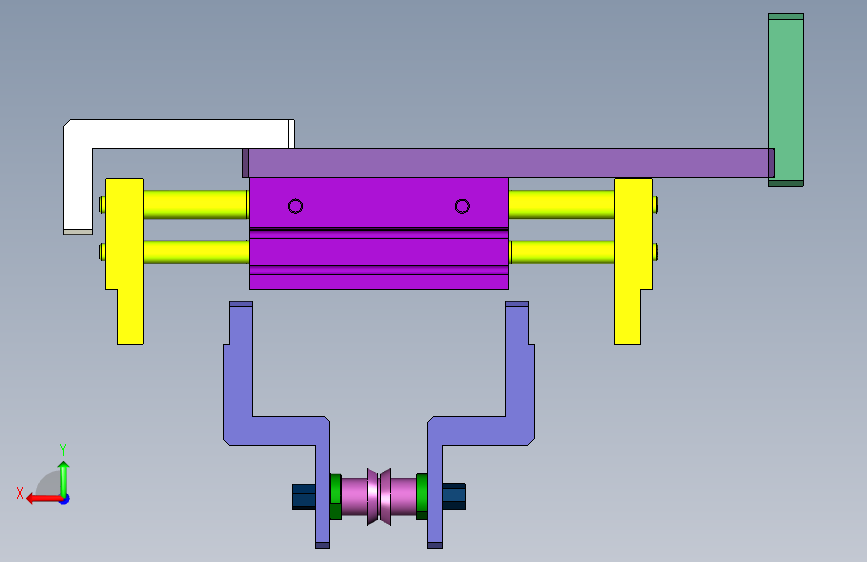
Task: Pick the right circular hole on magenta block
Action: point(462,206)
